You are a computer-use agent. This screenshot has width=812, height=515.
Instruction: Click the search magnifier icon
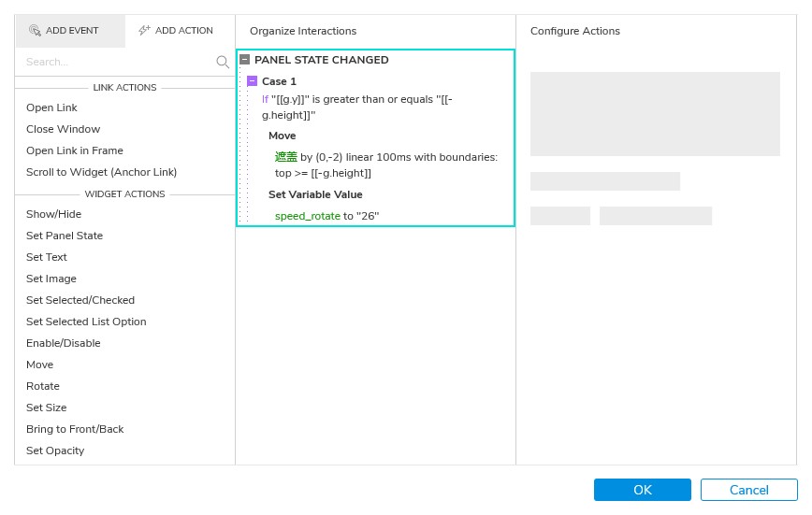tap(223, 62)
